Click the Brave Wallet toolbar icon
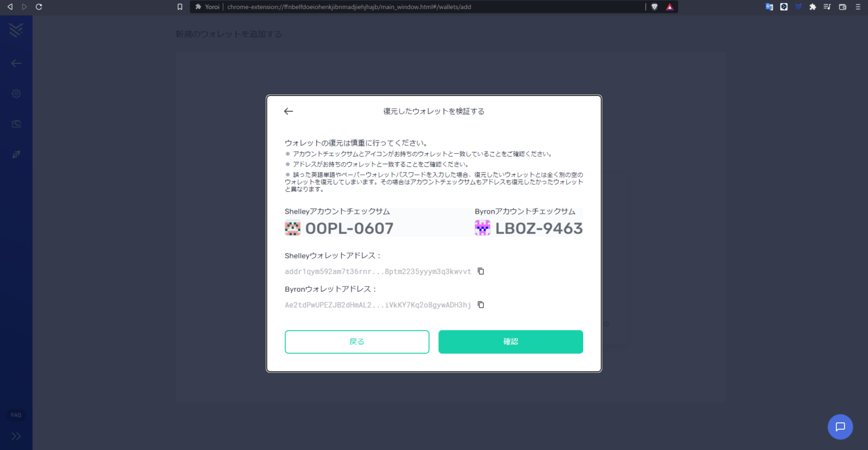 (843, 6)
